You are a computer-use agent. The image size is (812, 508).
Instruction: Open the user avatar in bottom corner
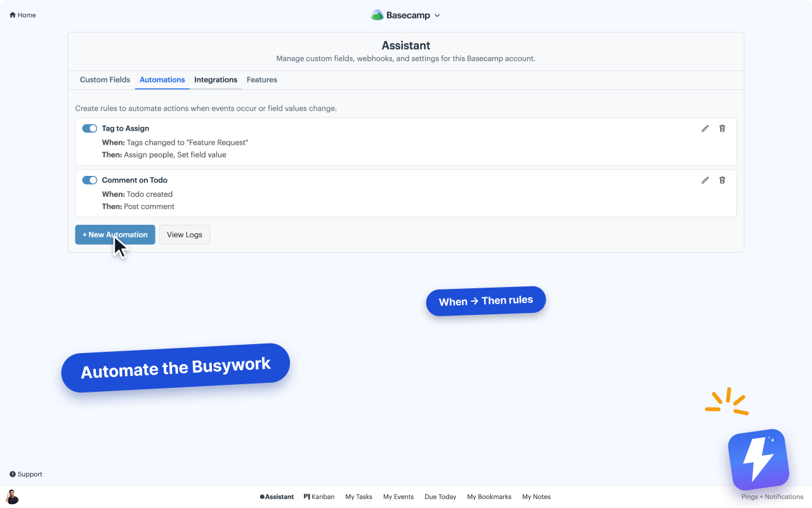[13, 497]
